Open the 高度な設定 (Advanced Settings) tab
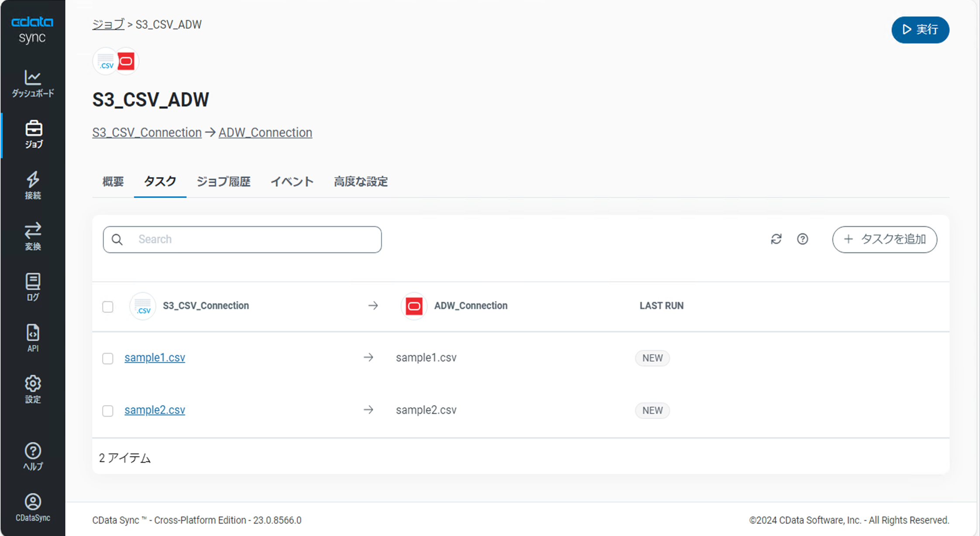Image resolution: width=980 pixels, height=536 pixels. pyautogui.click(x=361, y=182)
